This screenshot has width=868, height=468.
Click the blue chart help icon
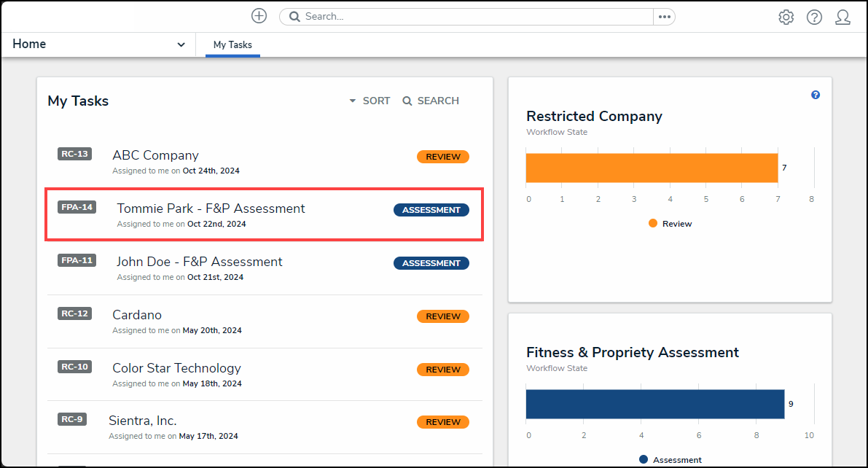816,95
